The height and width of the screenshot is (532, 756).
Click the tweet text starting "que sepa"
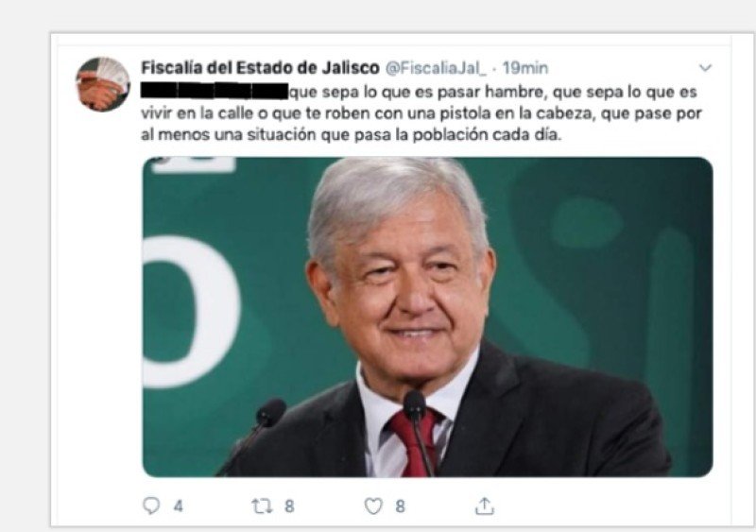[x=421, y=112]
